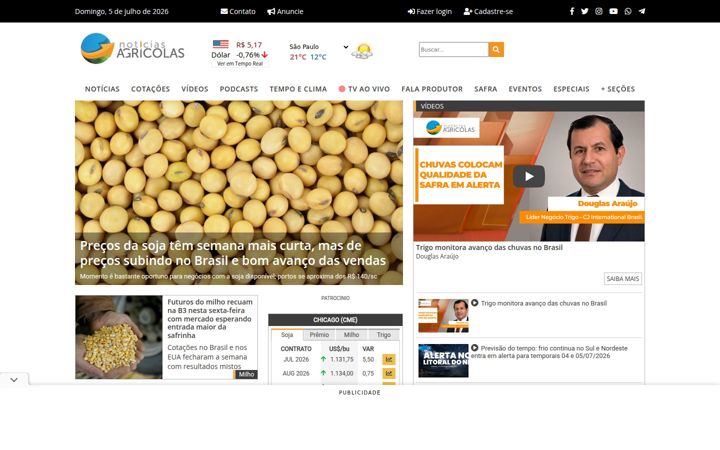Click the US flag dollar icon
Image resolution: width=720 pixels, height=450 pixels.
[220, 44]
